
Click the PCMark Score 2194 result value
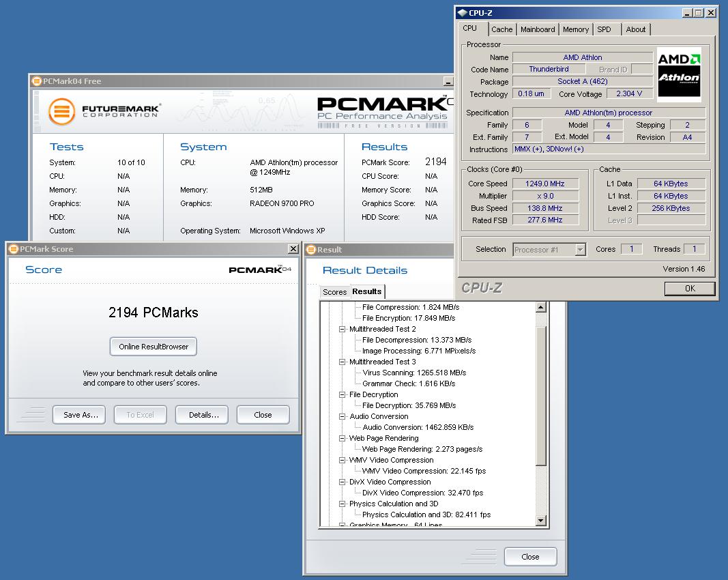(x=435, y=162)
